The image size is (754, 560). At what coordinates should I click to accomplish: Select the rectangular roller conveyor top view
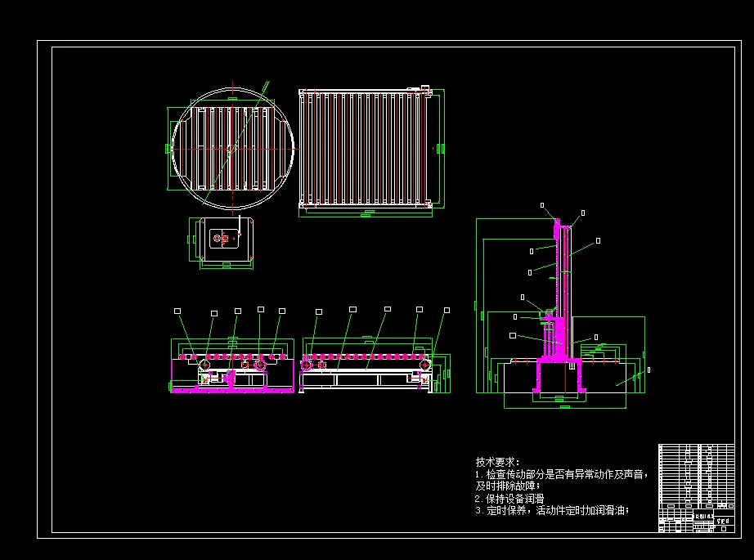coord(365,149)
